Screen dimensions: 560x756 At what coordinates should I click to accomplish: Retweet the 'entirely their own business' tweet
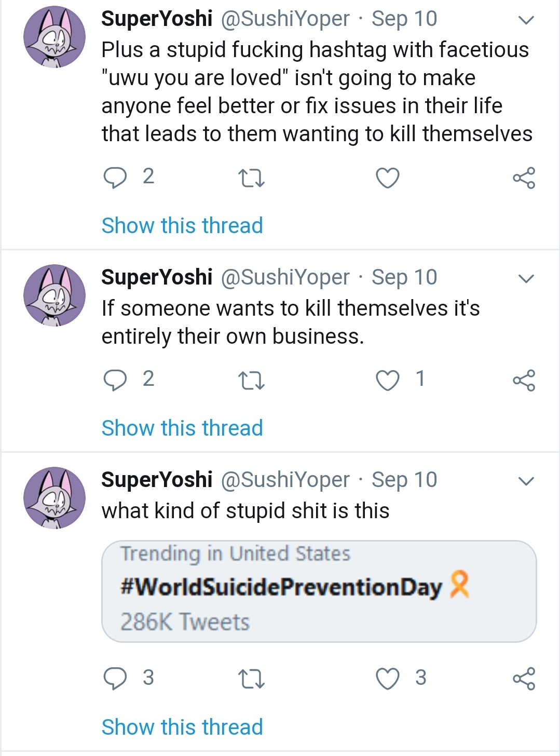[x=251, y=381]
